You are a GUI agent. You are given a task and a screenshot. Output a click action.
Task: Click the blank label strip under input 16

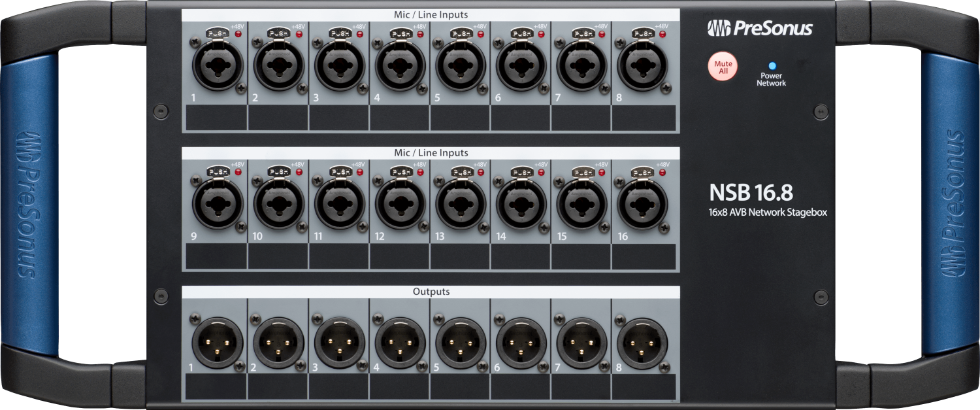644,256
